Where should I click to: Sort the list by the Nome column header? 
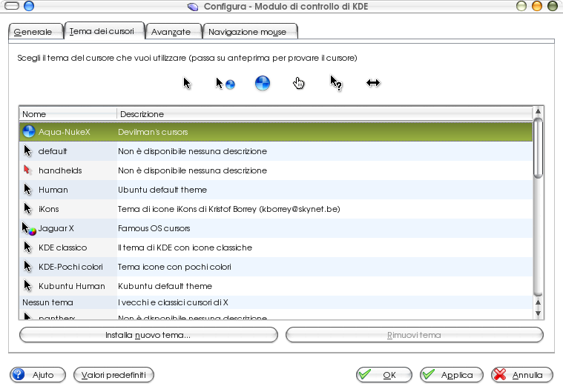[68, 114]
